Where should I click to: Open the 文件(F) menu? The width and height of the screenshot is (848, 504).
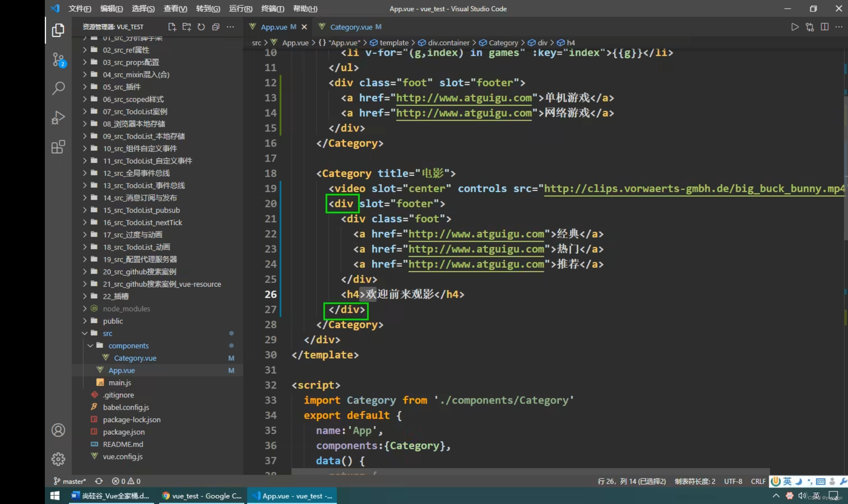[x=80, y=9]
